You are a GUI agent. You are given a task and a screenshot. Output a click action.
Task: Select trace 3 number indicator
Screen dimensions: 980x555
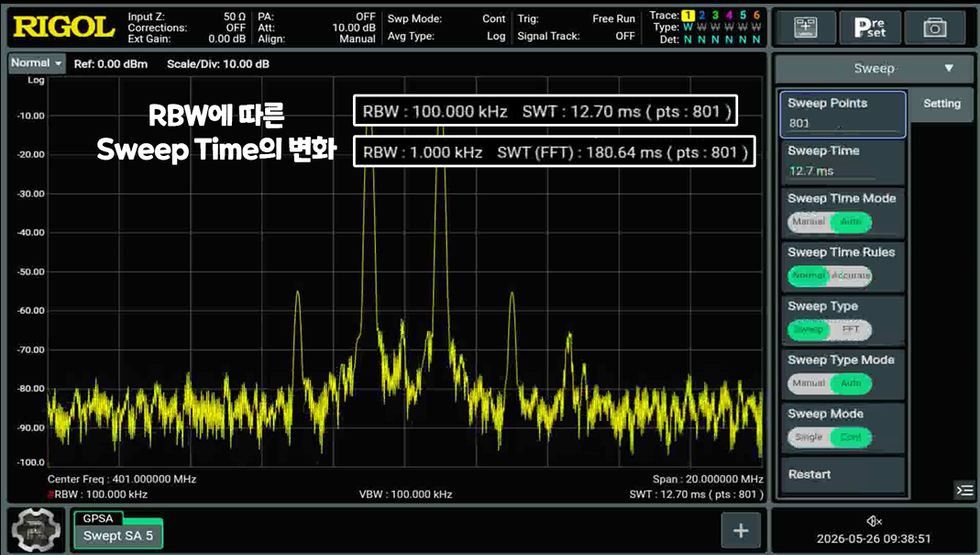(x=716, y=15)
